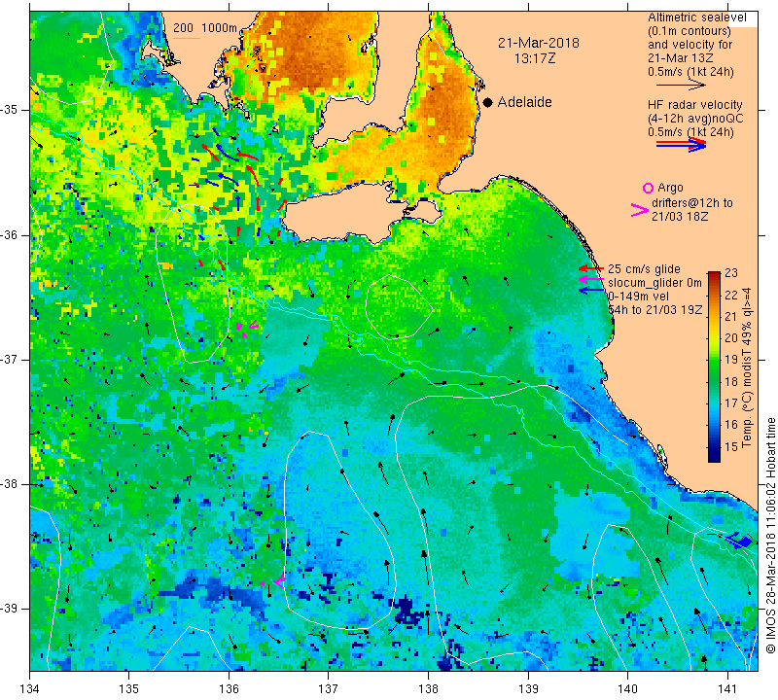Click the 'drifters@12h to' legend text
778x700 pixels.
692,203
